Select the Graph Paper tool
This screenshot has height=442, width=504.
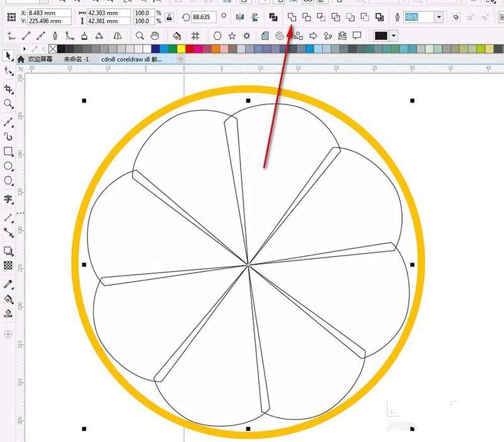(x=265, y=36)
